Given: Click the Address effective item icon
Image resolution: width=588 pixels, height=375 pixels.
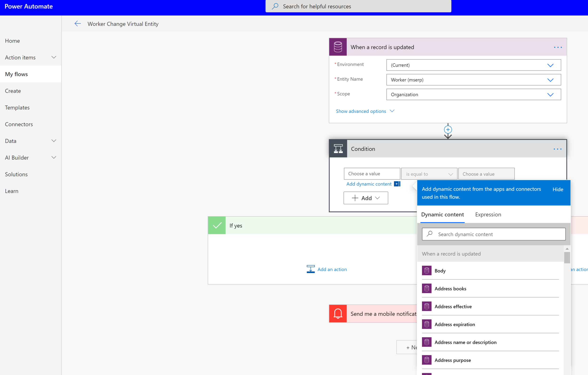Looking at the screenshot, I should point(427,306).
